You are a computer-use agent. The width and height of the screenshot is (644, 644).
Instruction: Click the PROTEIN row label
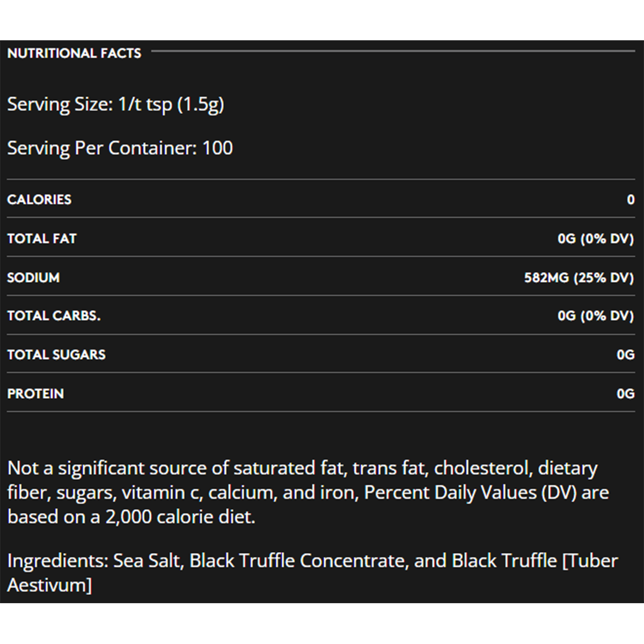pyautogui.click(x=35, y=394)
